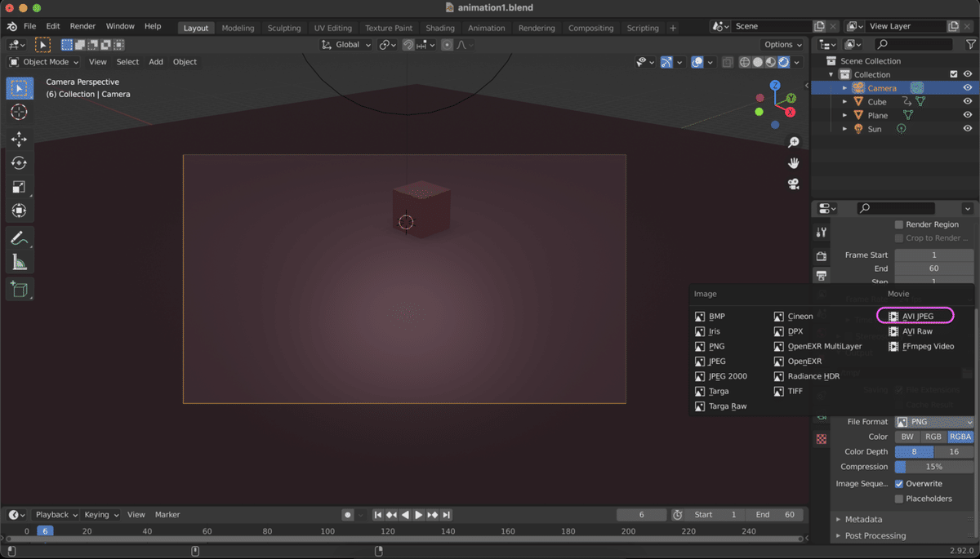This screenshot has height=559, width=980.
Task: Expand the Cube tree item
Action: [x=845, y=102]
